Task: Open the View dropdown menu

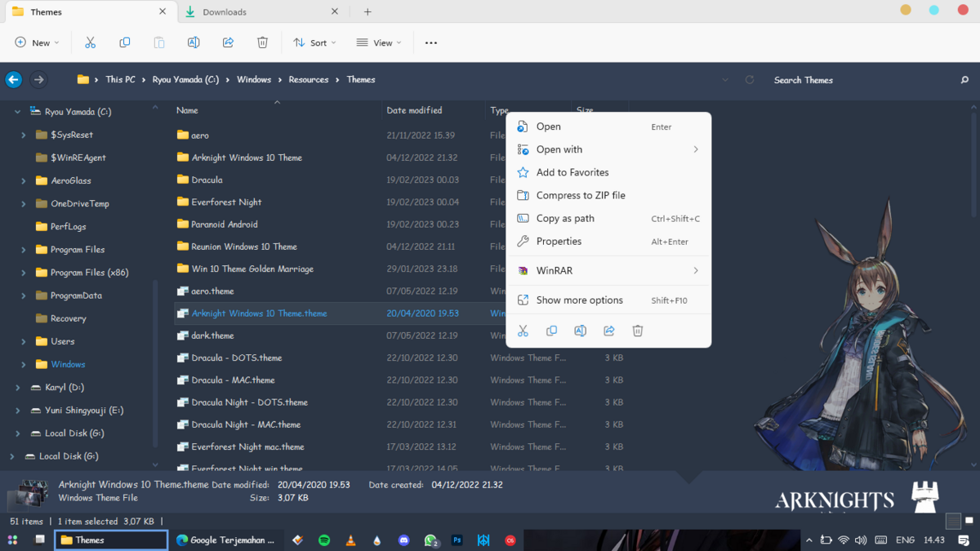Action: coord(378,42)
